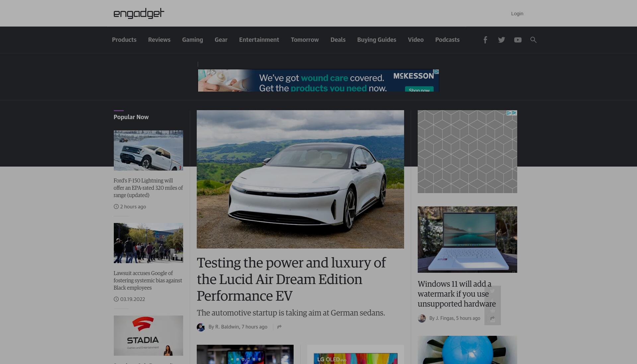Click the hexagon pattern sidebar ad
Screen dimensions: 637x364
point(467,152)
